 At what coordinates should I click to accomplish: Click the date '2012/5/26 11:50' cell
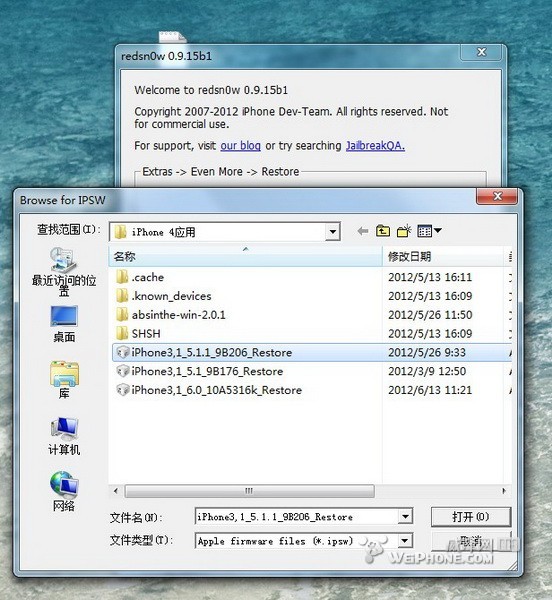[430, 315]
